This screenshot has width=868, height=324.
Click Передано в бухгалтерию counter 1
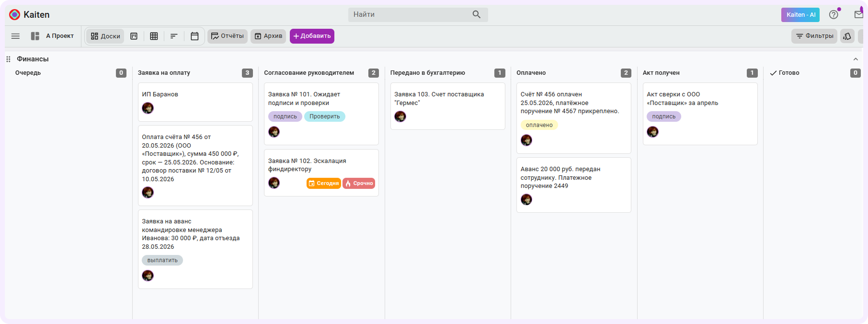pos(500,73)
